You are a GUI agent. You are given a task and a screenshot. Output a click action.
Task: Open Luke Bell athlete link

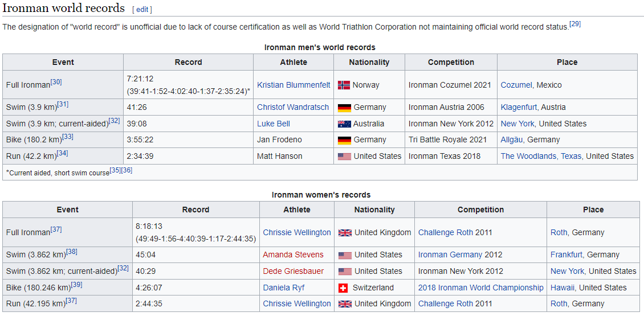pos(274,124)
